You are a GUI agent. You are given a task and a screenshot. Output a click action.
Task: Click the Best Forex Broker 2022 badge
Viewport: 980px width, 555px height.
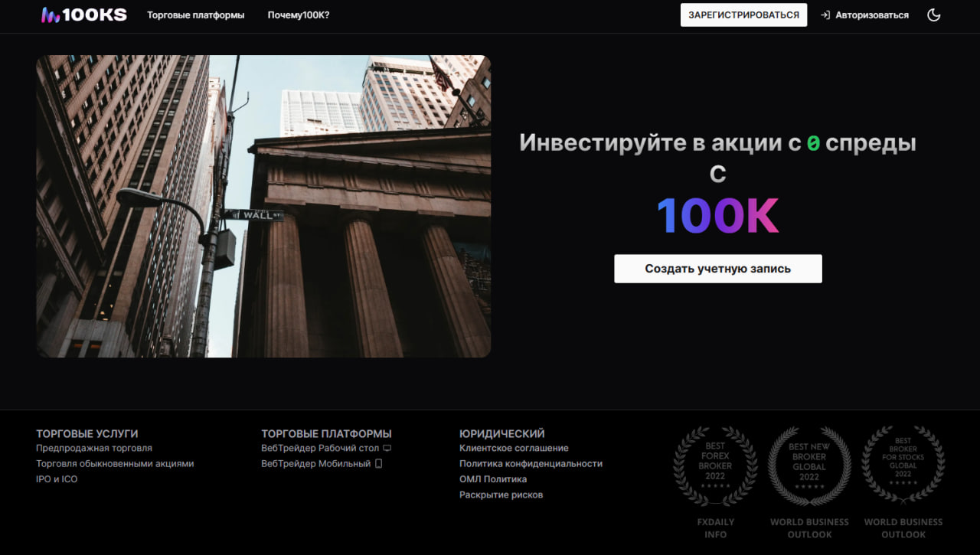click(x=715, y=466)
